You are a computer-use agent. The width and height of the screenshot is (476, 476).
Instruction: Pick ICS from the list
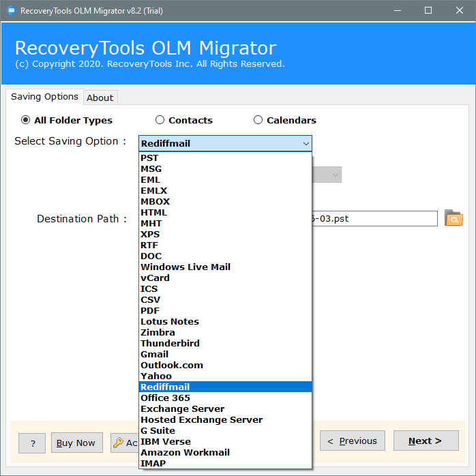pos(225,289)
